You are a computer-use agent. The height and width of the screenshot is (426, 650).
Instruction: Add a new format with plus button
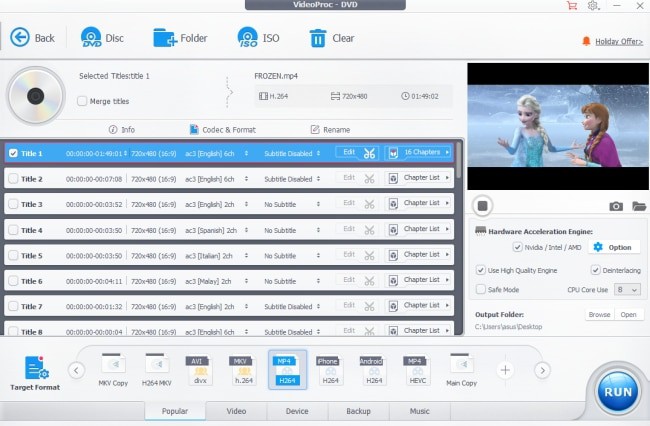click(x=505, y=370)
